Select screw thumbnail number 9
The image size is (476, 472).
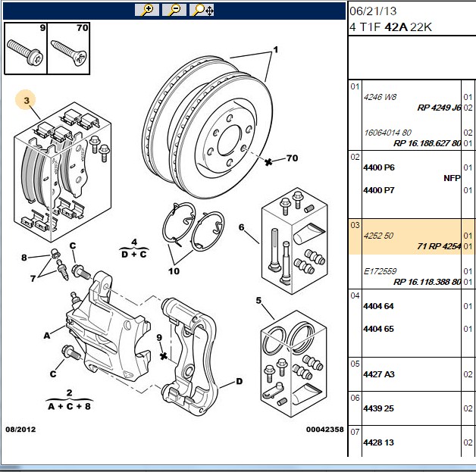tap(26, 48)
